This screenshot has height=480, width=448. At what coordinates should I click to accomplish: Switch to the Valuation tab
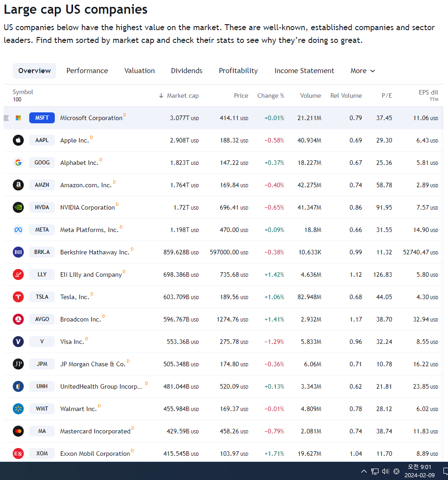coord(140,71)
